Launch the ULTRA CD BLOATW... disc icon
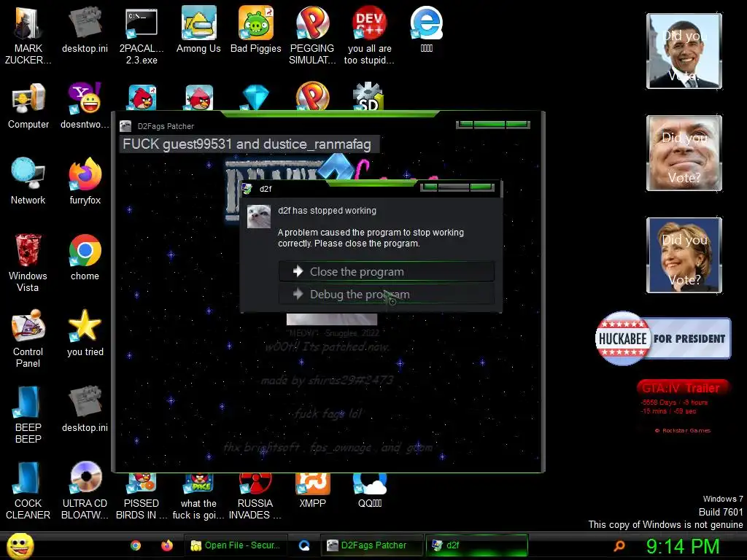Viewport: 747px width, 560px height. tap(85, 491)
